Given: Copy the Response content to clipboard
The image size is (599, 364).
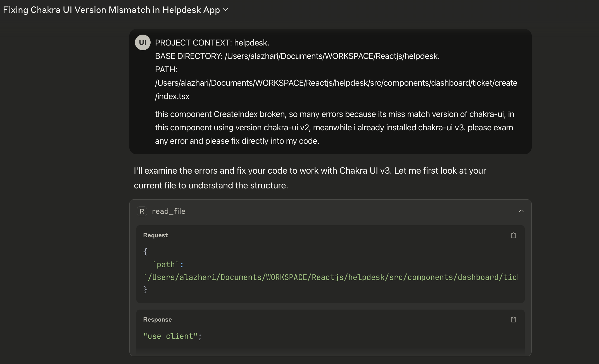Looking at the screenshot, I should point(513,320).
